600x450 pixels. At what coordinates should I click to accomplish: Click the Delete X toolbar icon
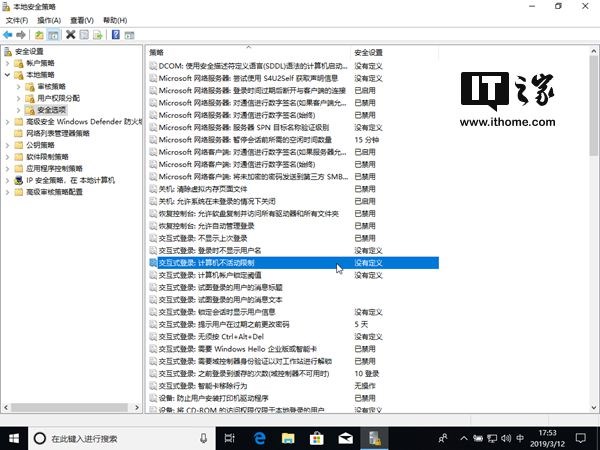click(70, 35)
